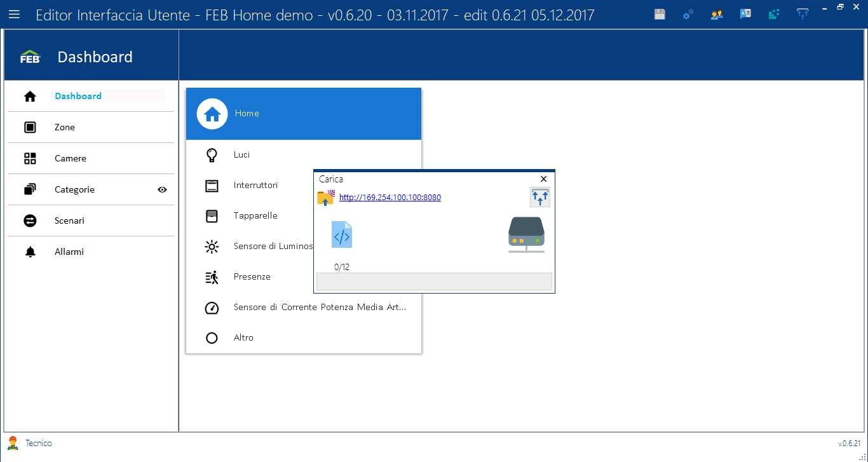Click the Tapparelle shutter icon
This screenshot has width=868, height=462.
point(212,216)
